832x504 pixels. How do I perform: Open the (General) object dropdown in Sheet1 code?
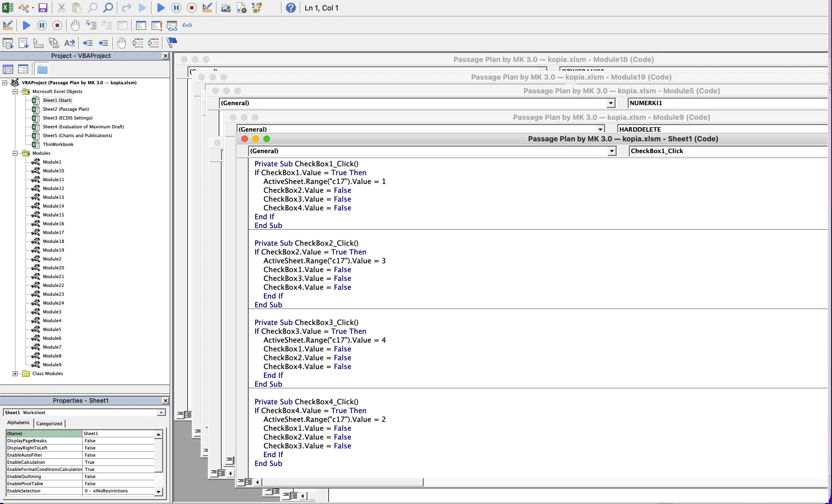pyautogui.click(x=612, y=151)
